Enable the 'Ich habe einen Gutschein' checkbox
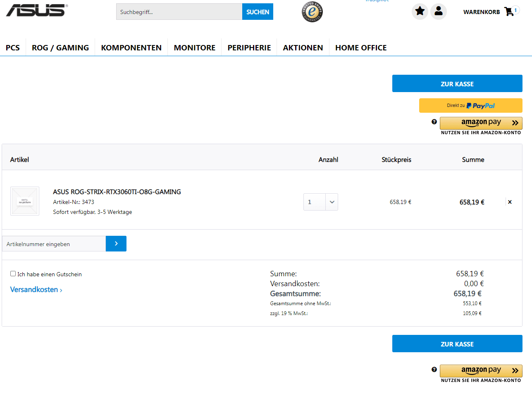Image resolution: width=532 pixels, height=396 pixels. coord(13,274)
